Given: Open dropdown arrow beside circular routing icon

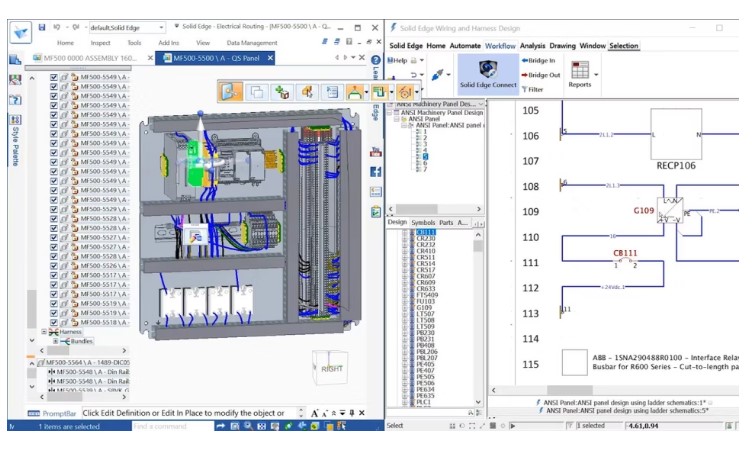Looking at the screenshot, I should tap(417, 92).
